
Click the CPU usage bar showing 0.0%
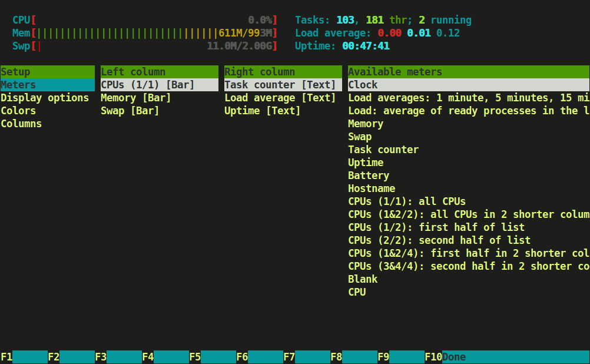pos(145,20)
